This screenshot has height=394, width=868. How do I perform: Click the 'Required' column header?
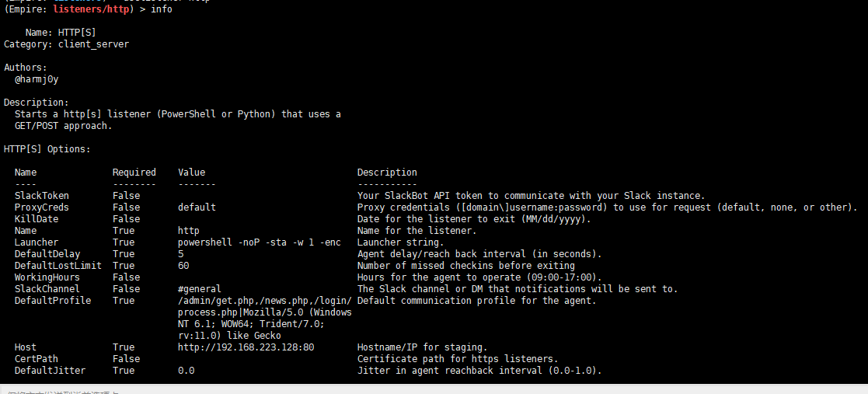pos(134,173)
